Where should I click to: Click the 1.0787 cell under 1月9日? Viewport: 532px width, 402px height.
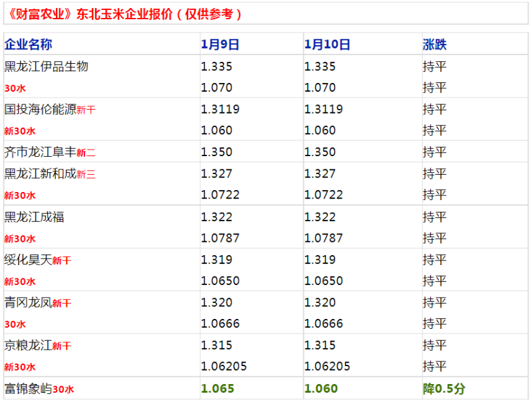pyautogui.click(x=220, y=238)
